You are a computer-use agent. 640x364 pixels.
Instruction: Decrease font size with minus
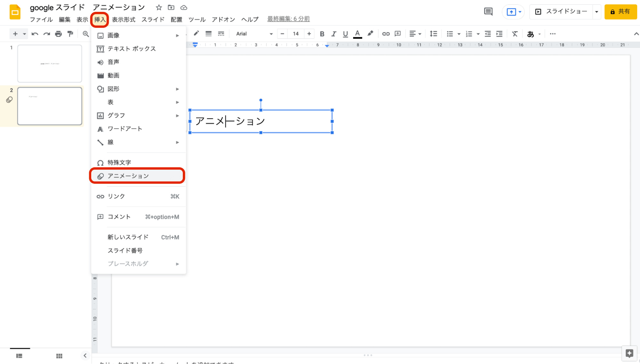[x=282, y=34]
